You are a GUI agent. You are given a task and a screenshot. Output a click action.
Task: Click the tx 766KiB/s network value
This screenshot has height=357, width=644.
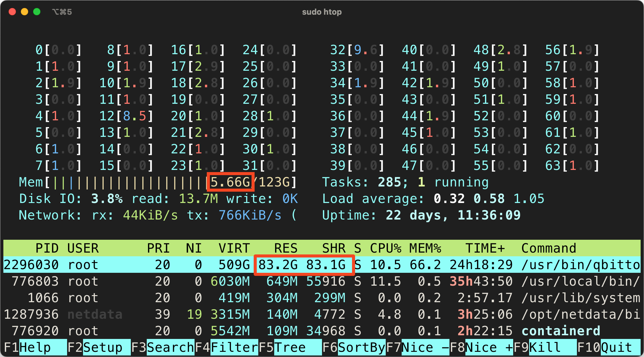(250, 215)
